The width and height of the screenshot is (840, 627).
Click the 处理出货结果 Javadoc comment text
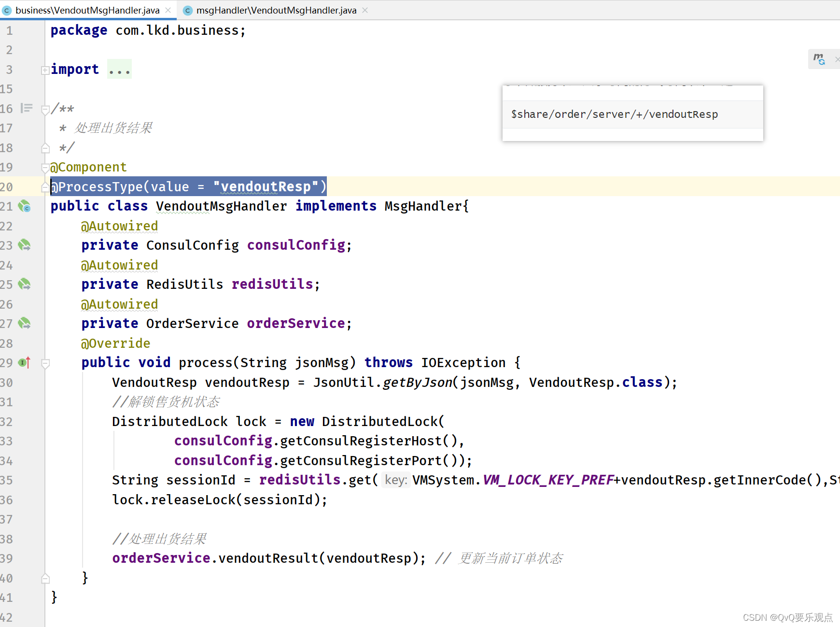113,128
